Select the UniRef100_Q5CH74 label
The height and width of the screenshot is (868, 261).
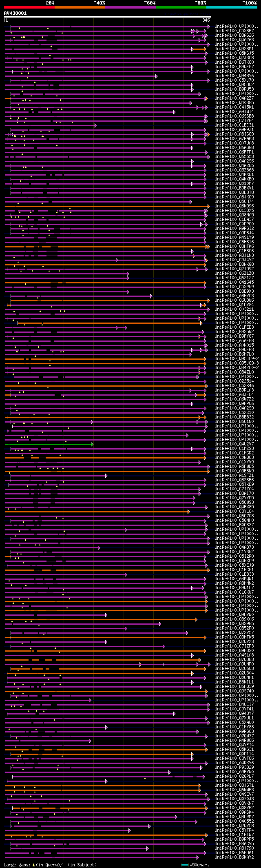click(234, 201)
